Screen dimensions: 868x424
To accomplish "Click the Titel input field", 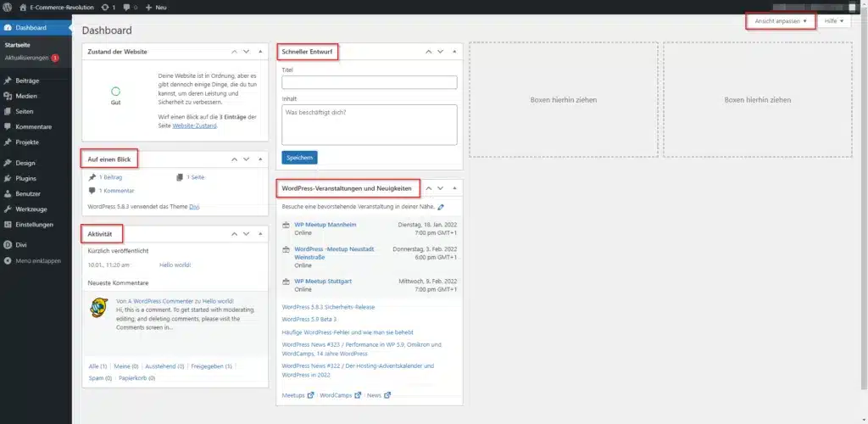I will click(370, 82).
